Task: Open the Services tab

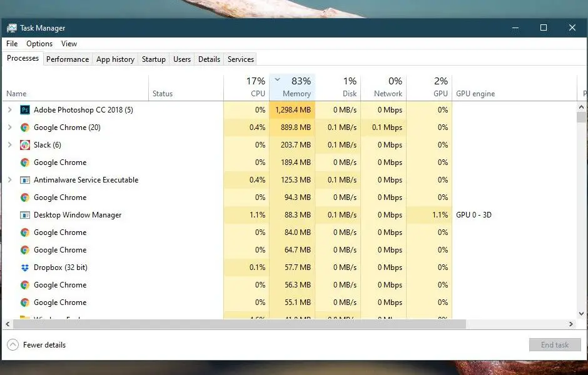Action: point(241,59)
